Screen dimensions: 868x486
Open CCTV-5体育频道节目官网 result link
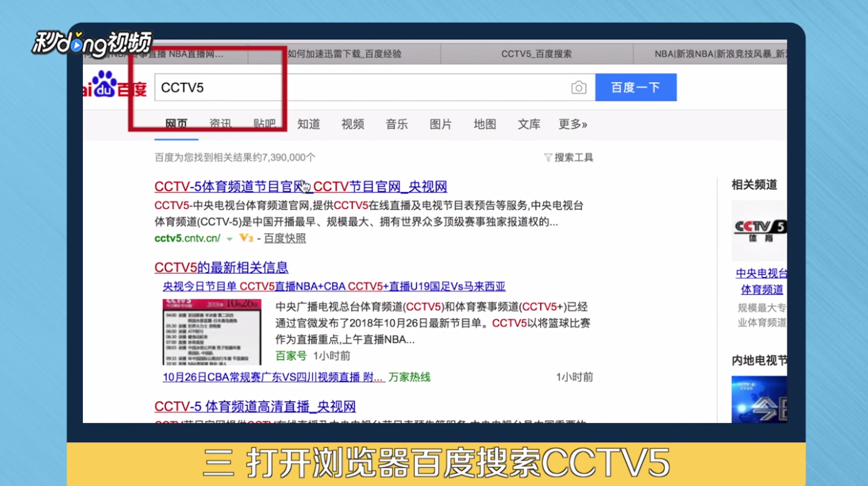point(301,187)
